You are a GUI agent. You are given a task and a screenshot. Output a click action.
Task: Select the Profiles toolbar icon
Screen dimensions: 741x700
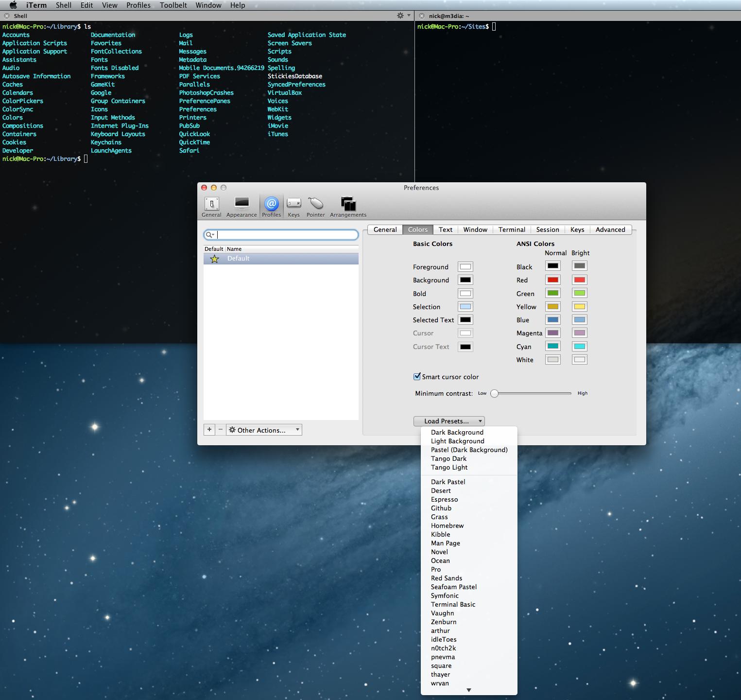pyautogui.click(x=271, y=204)
